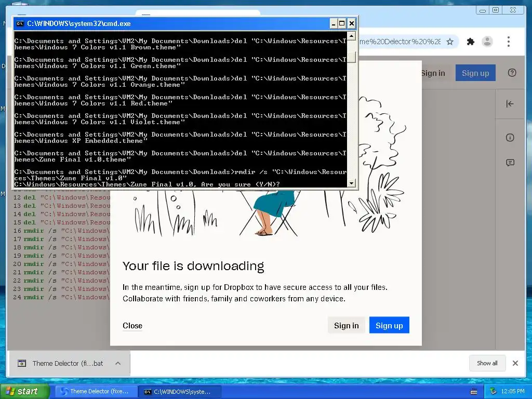Screen dimensions: 532x399
Task: Open Dropbox help question mark icon
Action: point(512,73)
